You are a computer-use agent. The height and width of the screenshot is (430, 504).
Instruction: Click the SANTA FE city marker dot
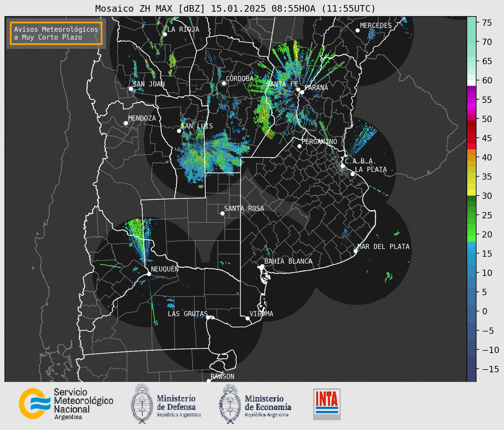pyautogui.click(x=298, y=89)
